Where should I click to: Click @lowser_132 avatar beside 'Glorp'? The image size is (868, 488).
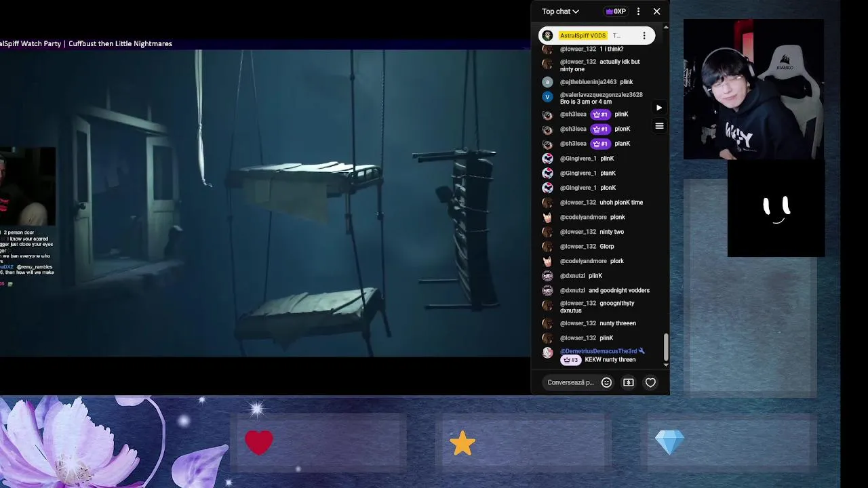[547, 247]
